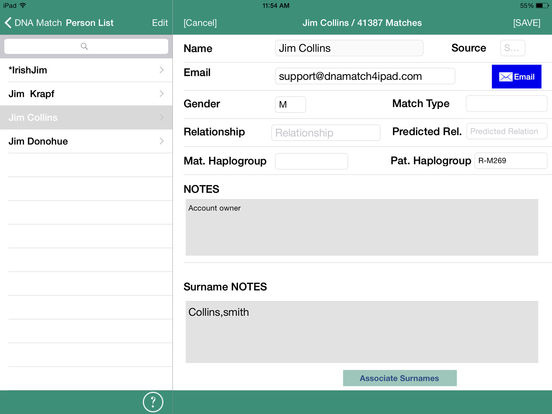The image size is (552, 414).
Task: Tap the help question mark icon
Action: coord(153,402)
